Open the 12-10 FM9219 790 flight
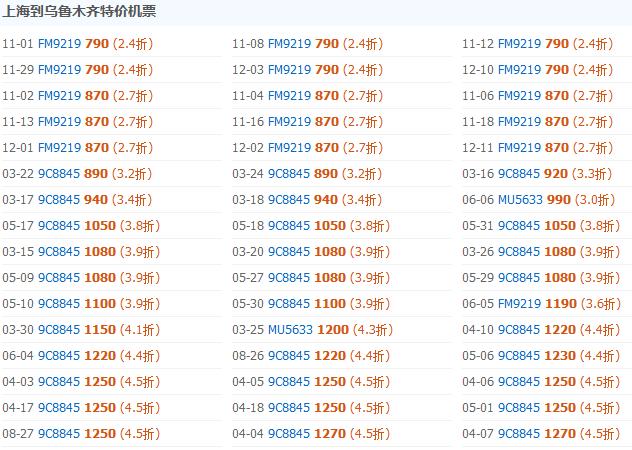Image resolution: width=632 pixels, height=450 pixels. pos(538,70)
